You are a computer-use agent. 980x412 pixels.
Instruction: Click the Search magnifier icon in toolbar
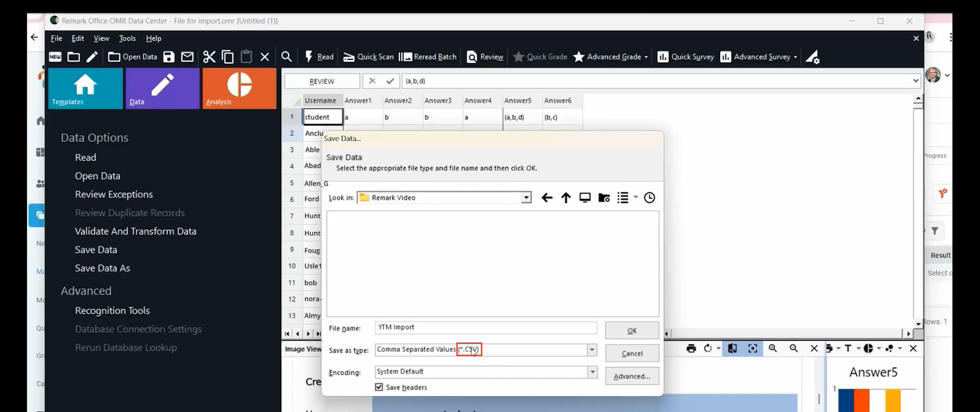tap(286, 57)
